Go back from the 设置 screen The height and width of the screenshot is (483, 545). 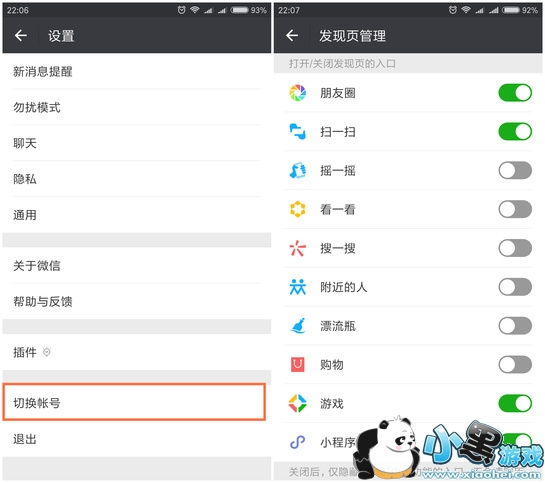[21, 35]
